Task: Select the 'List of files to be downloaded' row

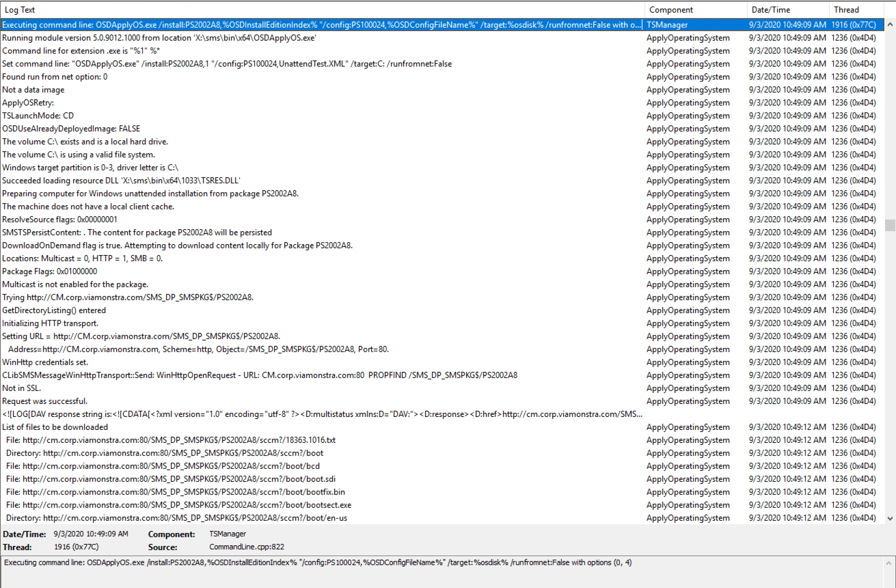Action: [x=55, y=427]
